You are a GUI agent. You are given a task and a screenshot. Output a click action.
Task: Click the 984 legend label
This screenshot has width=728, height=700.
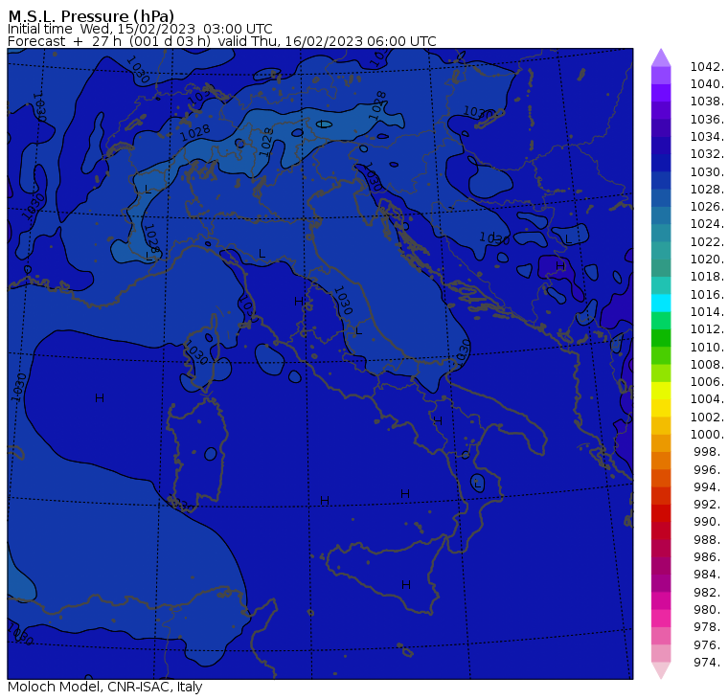tap(709, 575)
